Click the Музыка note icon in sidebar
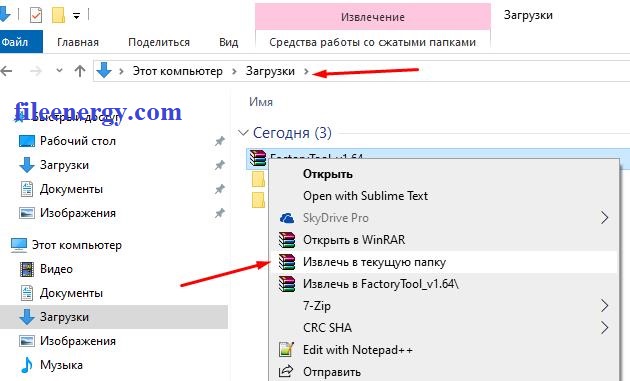This screenshot has height=381, width=630. 27,365
